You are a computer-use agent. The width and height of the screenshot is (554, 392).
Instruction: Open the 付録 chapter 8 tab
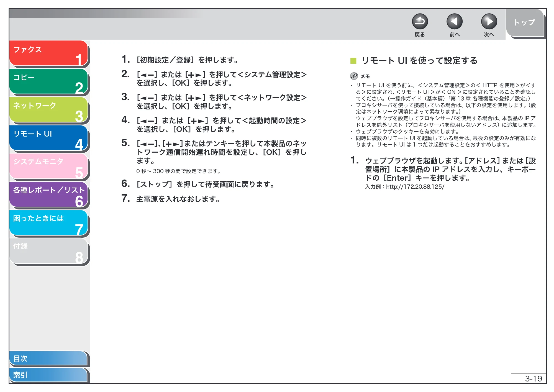49,251
